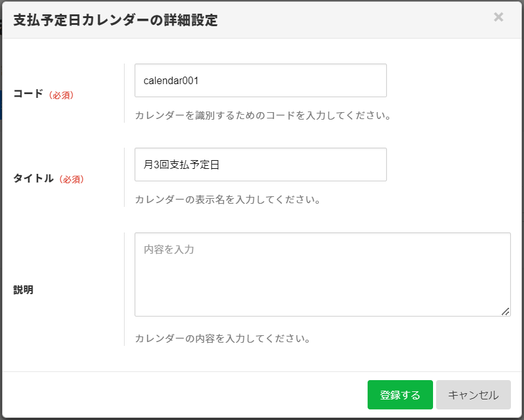
Task: Click hint text カレンダーの表示名を入力してください。
Action: point(228,200)
